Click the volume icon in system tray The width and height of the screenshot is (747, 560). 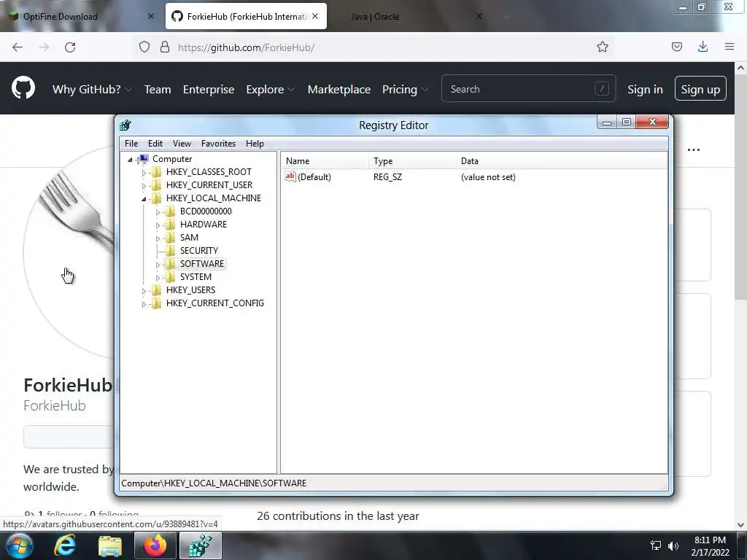click(x=673, y=545)
